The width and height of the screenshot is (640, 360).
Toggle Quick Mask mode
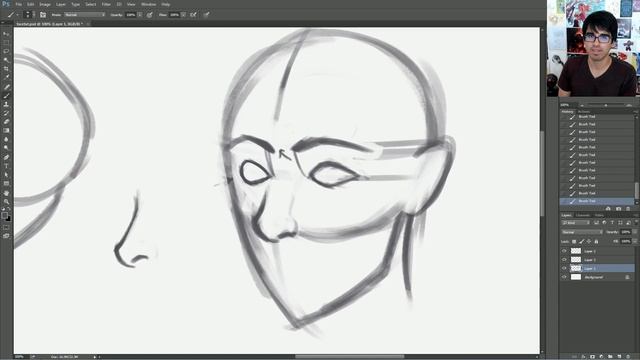[x=6, y=227]
